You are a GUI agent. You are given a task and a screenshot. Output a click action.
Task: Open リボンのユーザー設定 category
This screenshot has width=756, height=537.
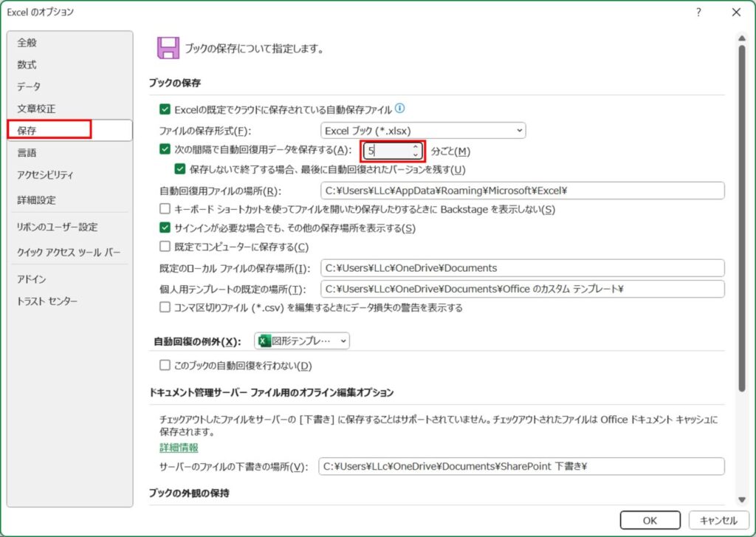coord(57,227)
